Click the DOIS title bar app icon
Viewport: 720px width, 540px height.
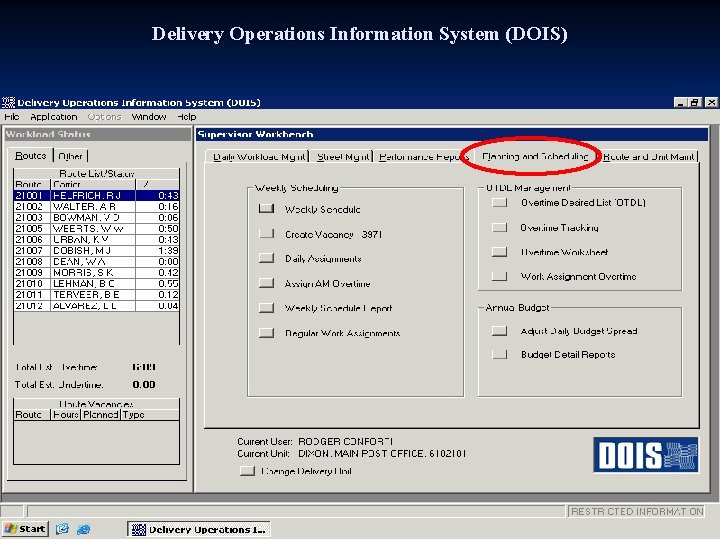8,102
